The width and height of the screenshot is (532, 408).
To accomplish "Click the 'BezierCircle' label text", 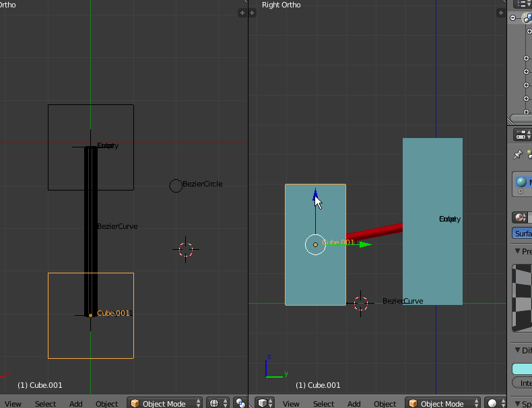I will point(202,184).
